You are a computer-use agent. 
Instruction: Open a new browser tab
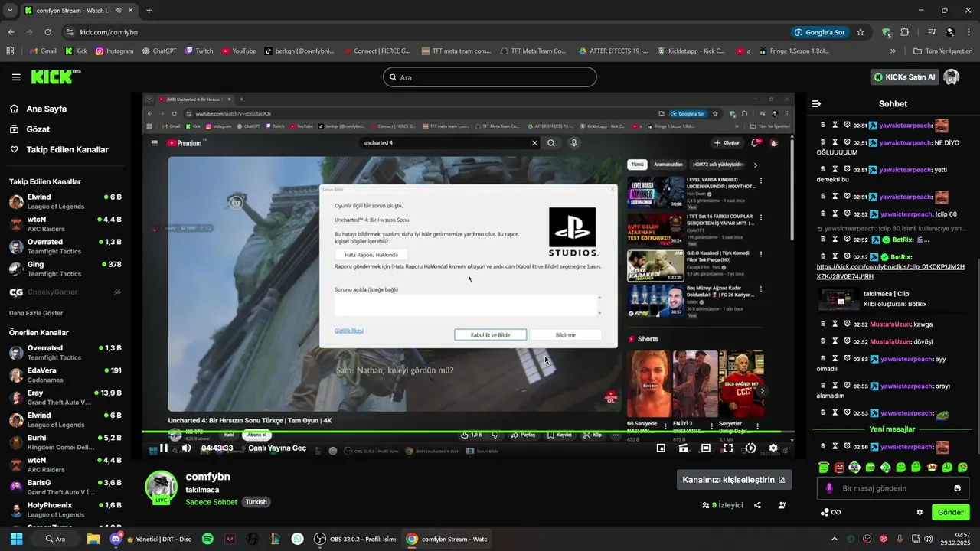click(x=149, y=11)
